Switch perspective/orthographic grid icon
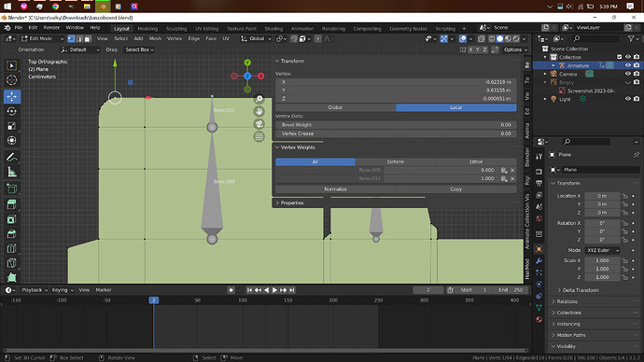Screen dimensions: 644x362 coord(259,136)
